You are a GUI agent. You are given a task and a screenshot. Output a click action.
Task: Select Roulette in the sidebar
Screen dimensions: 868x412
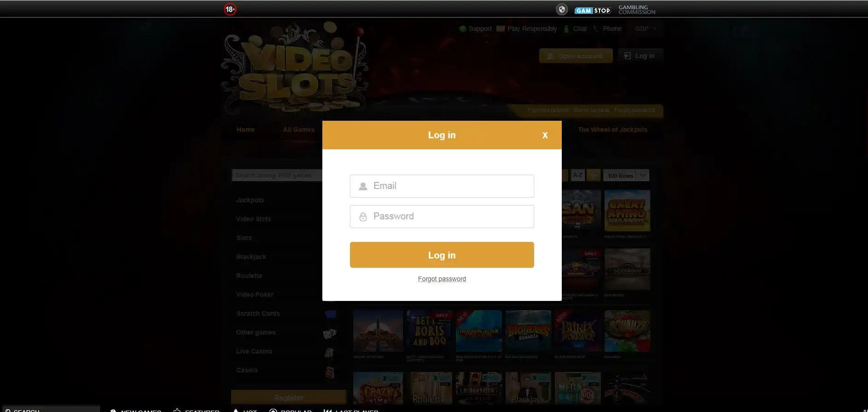click(249, 276)
